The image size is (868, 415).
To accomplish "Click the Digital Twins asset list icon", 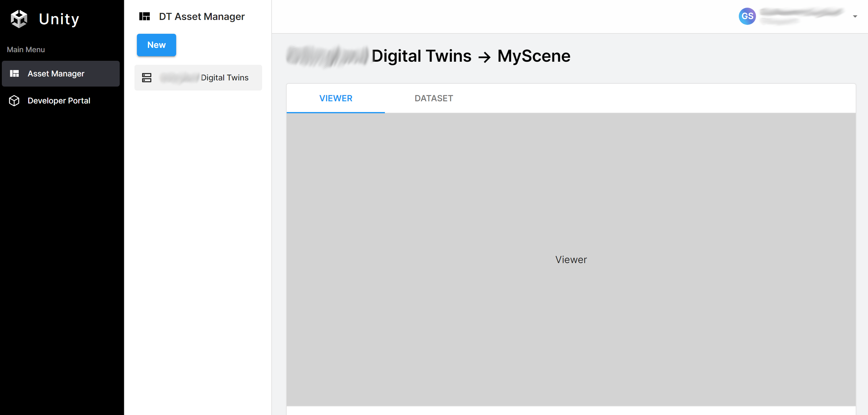I will click(147, 77).
